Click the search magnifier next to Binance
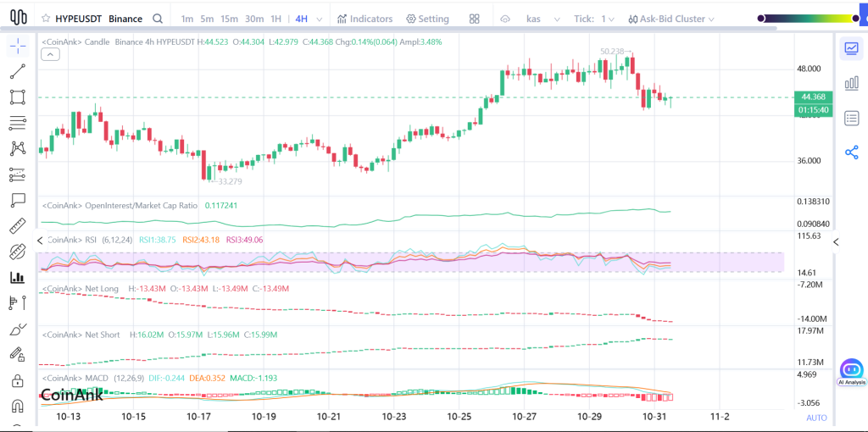Viewport: 868px width, 432px height. (158, 19)
